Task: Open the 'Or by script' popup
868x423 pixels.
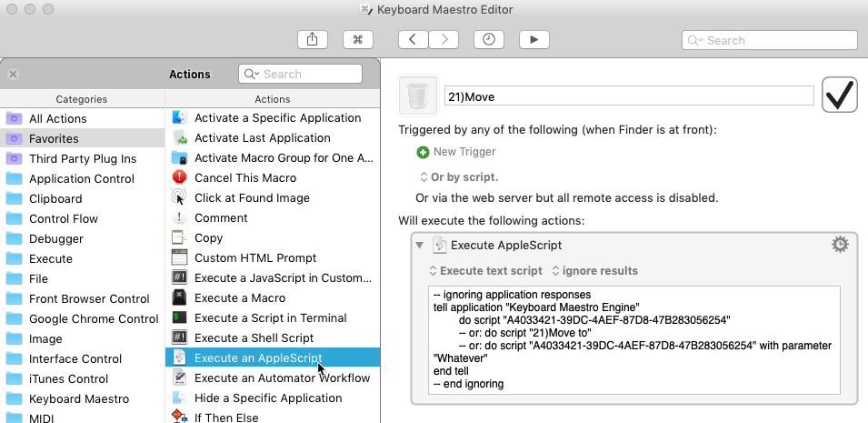Action: 459,177
